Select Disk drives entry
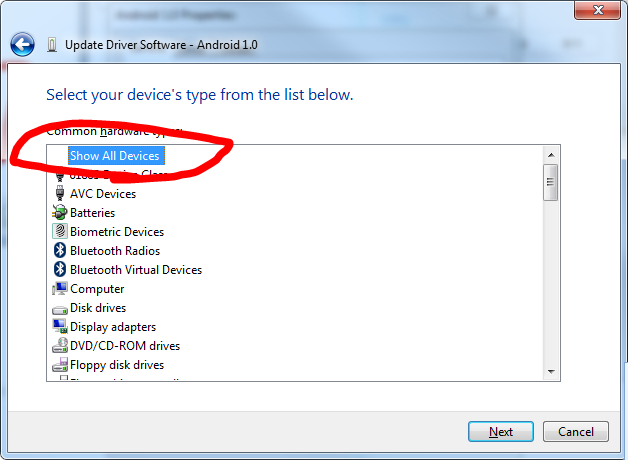The height and width of the screenshot is (460, 628). (x=98, y=308)
